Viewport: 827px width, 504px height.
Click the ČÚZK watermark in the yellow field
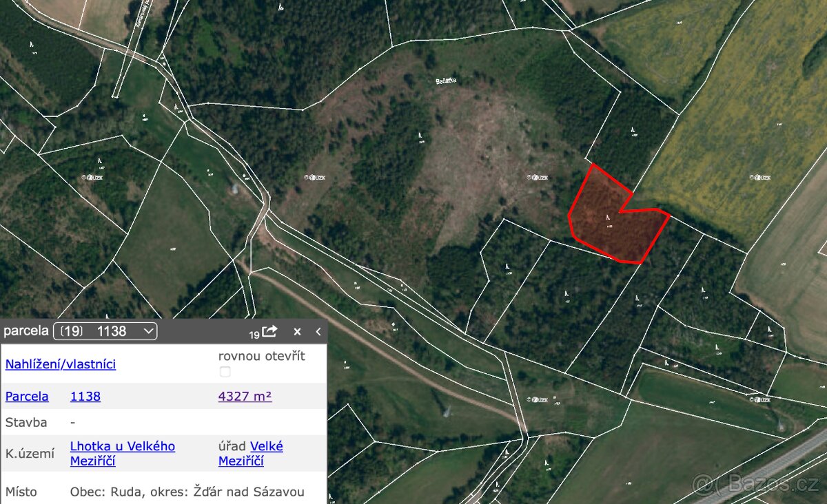(x=759, y=178)
